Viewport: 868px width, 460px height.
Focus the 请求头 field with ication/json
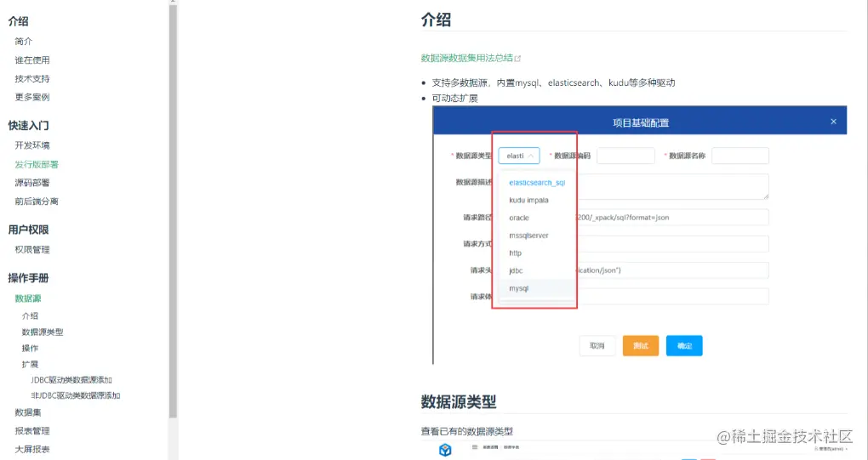pos(673,270)
